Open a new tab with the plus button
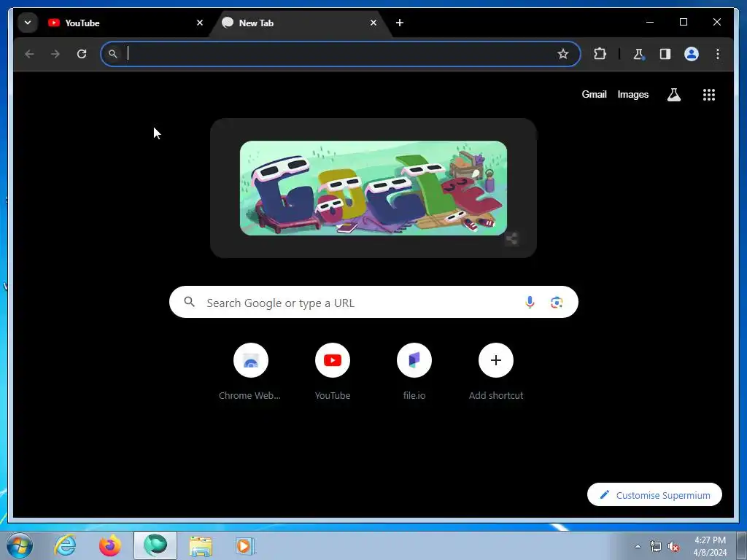Screen dimensions: 747x560 (400, 23)
